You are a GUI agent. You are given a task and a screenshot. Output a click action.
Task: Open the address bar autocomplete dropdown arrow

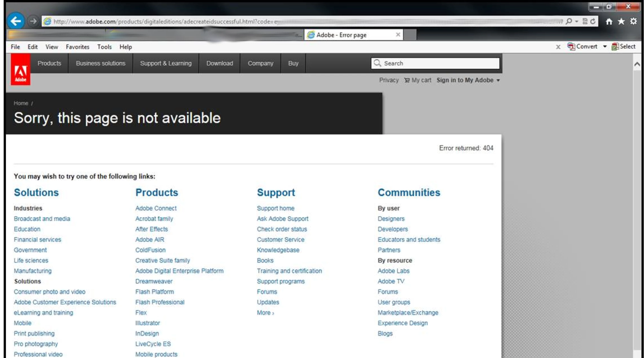click(x=577, y=21)
